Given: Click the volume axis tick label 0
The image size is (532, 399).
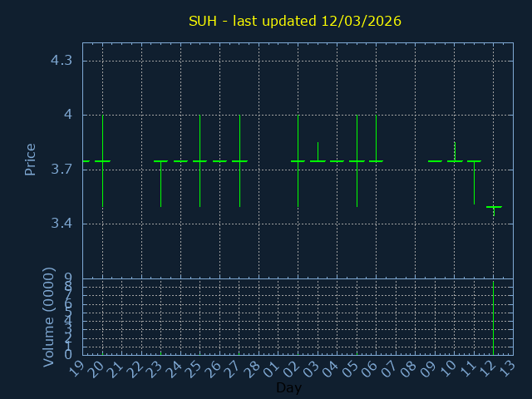Looking at the screenshot, I should tap(68, 355).
